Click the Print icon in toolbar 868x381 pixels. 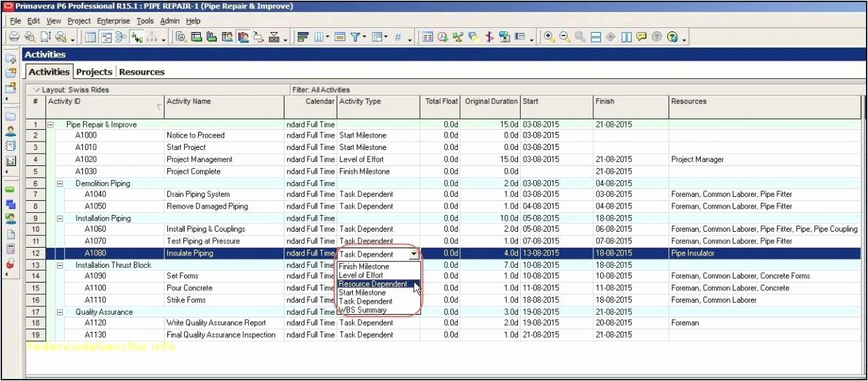point(14,38)
